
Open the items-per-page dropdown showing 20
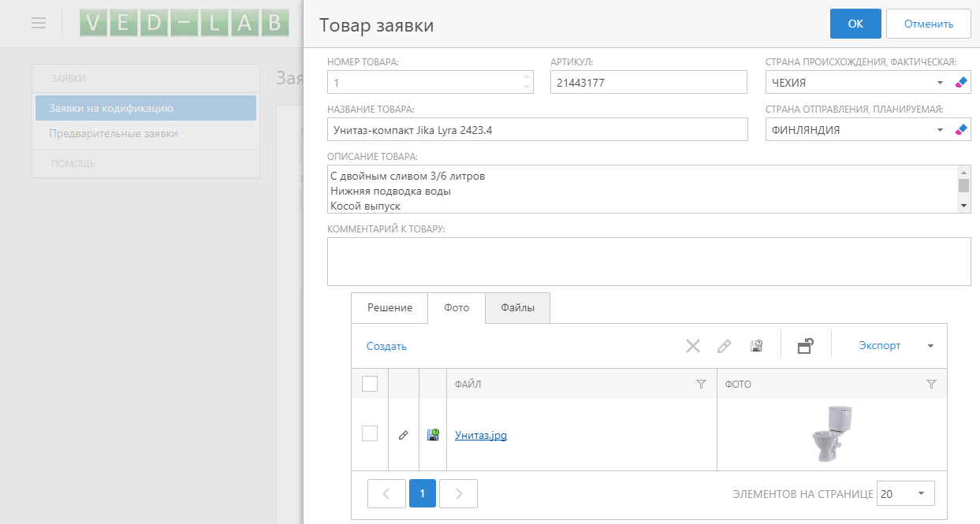tap(921, 494)
